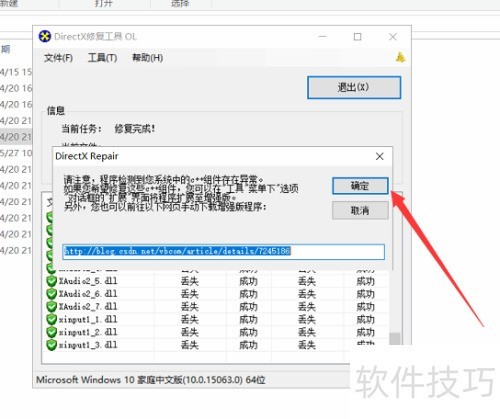Close the DirectX修复工具 main window
This screenshot has width=500, height=419.
click(393, 36)
